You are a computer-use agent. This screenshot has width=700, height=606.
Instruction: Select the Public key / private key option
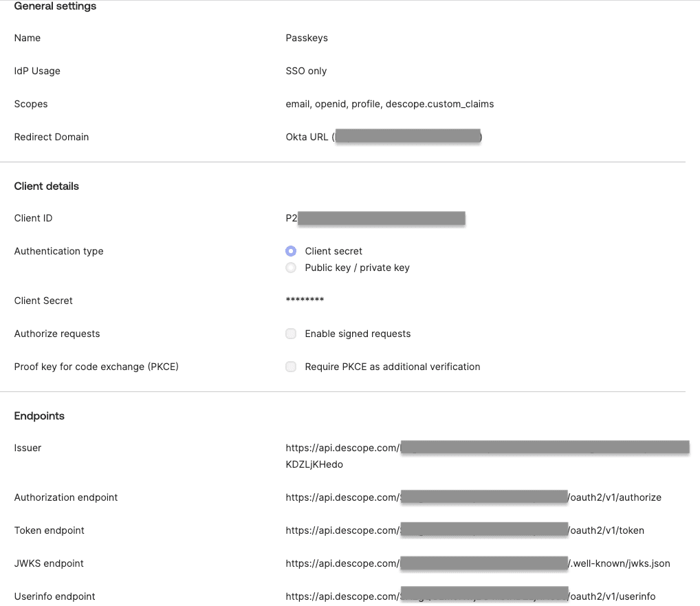pyautogui.click(x=290, y=268)
